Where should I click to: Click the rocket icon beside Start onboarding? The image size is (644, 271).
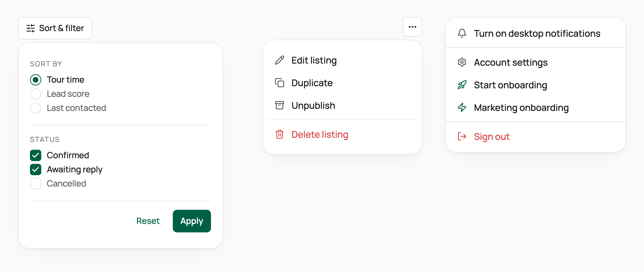462,85
